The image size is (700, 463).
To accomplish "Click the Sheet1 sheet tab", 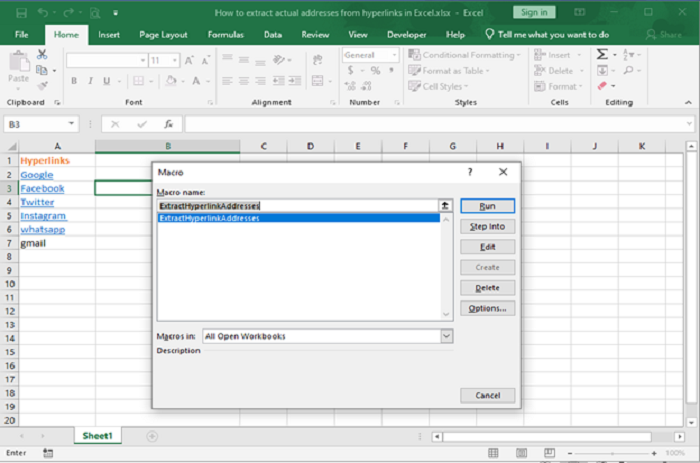I will coord(97,436).
